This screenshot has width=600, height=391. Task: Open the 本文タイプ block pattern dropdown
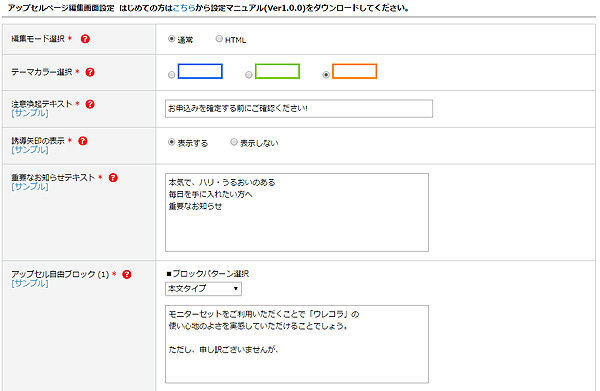click(x=203, y=288)
